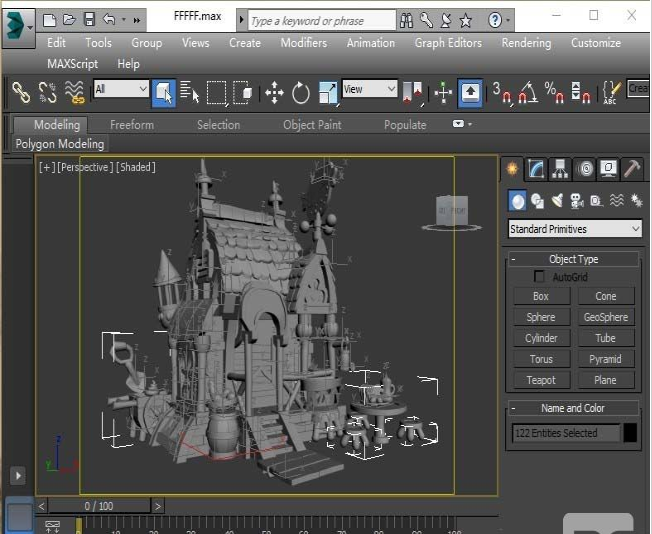Switch to the Freeform ribbon tab
This screenshot has width=652, height=534.
coord(132,125)
